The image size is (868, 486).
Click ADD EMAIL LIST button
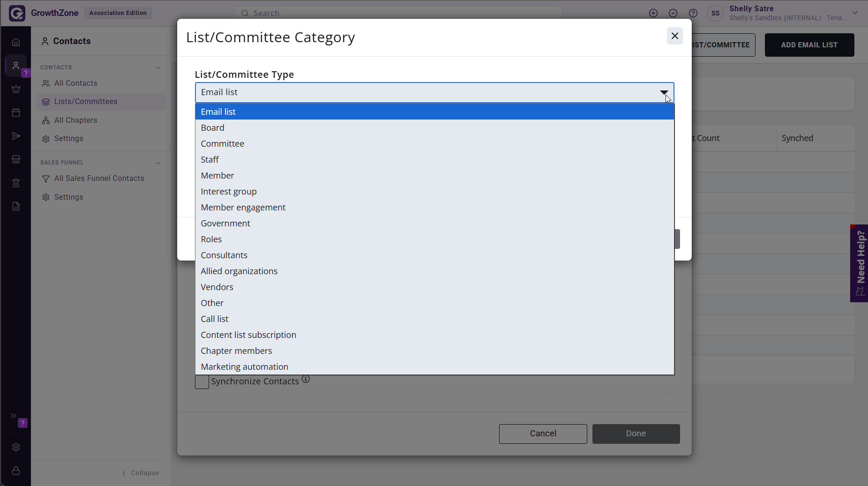809,45
